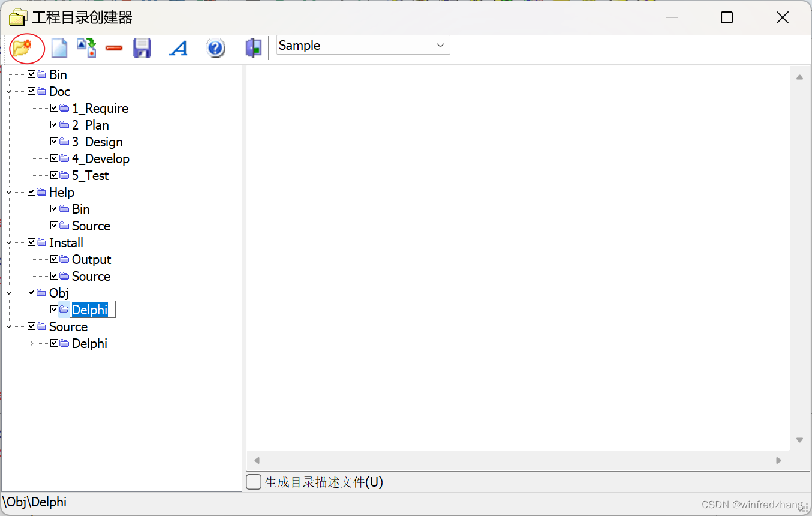The image size is (812, 516).
Task: Minimize the 工程目录创建器 window
Action: (672, 17)
